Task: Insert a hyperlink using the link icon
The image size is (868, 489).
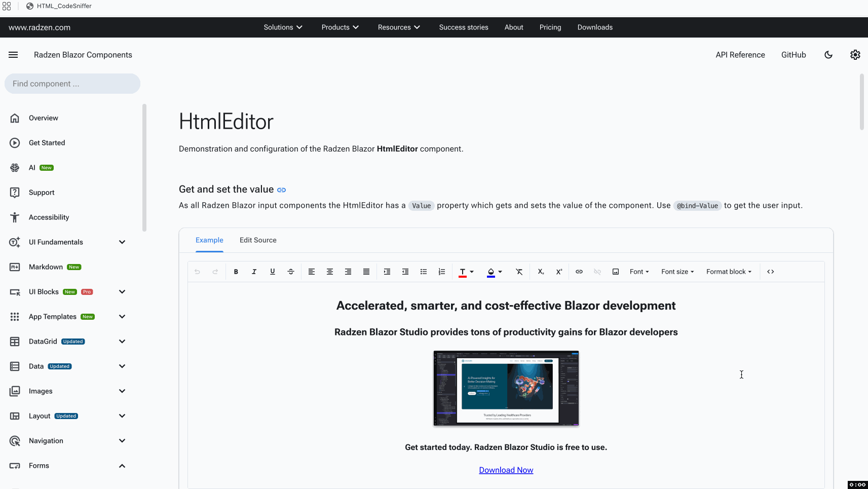Action: click(579, 272)
